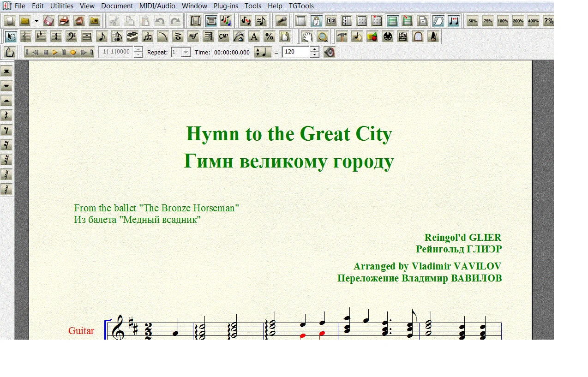Select the Tuplet tool
The width and height of the screenshot is (588, 377).
tap(148, 36)
